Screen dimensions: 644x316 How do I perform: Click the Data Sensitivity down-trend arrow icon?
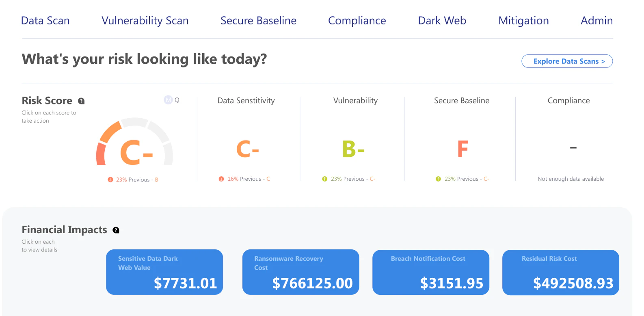point(221,179)
